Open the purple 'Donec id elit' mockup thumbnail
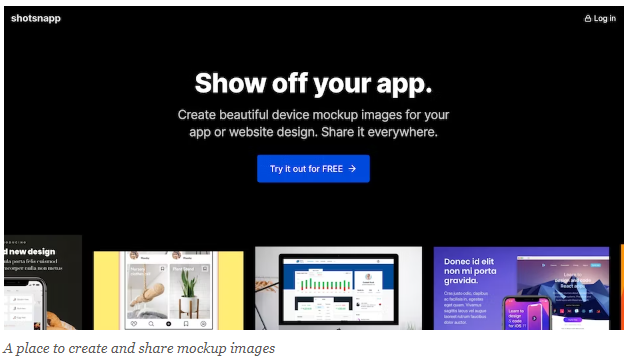Screen dimensions: 627x360 pos(521,288)
